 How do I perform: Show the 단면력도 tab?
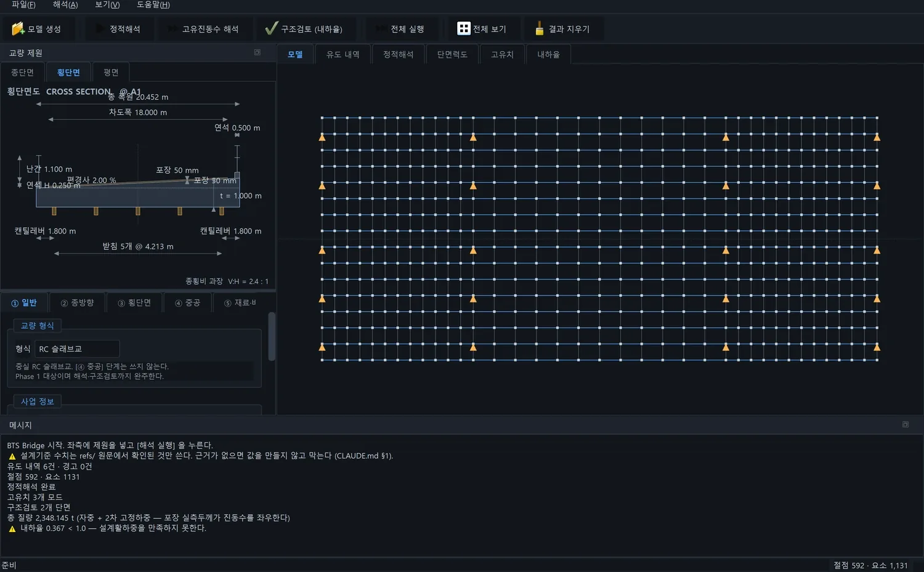tap(452, 54)
